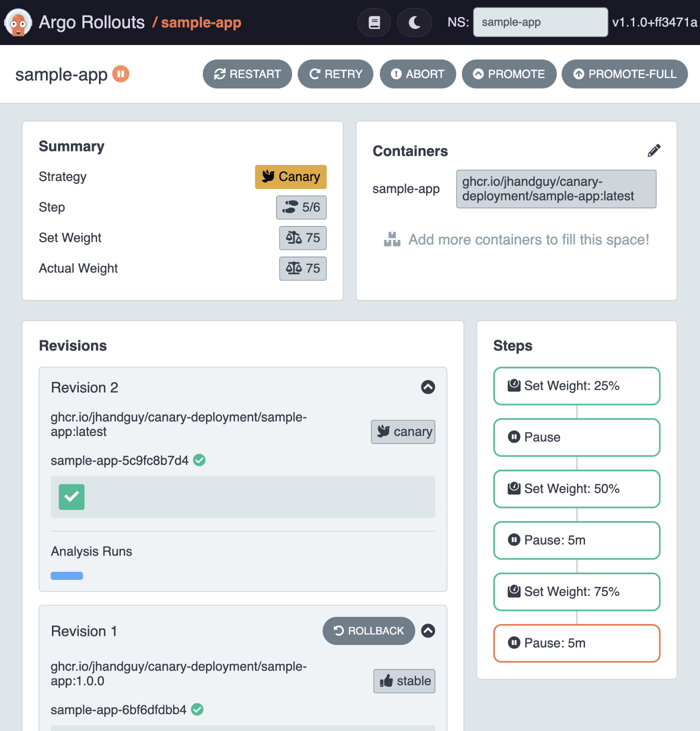Image resolution: width=700 pixels, height=731 pixels.
Task: Click the Set Weight label in Summary
Action: tap(70, 238)
